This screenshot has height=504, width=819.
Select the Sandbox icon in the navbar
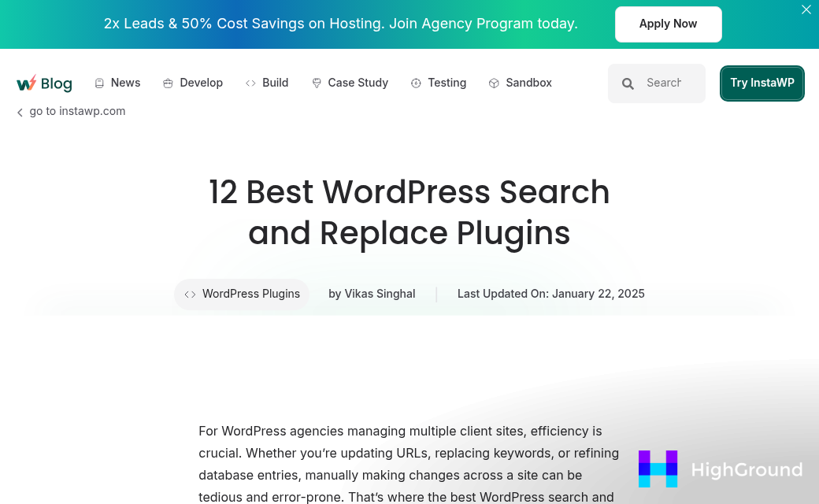[494, 82]
